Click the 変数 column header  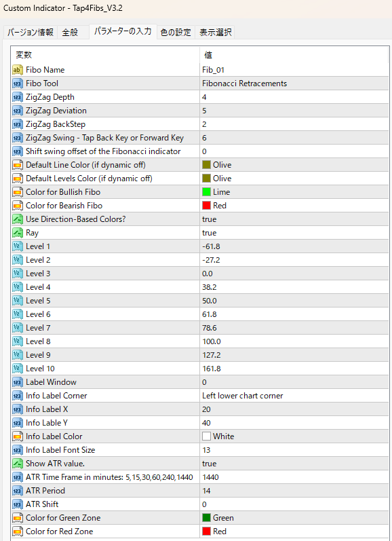(24, 55)
